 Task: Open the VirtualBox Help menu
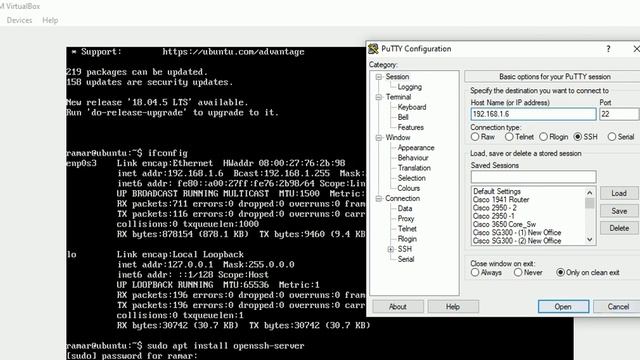50,20
